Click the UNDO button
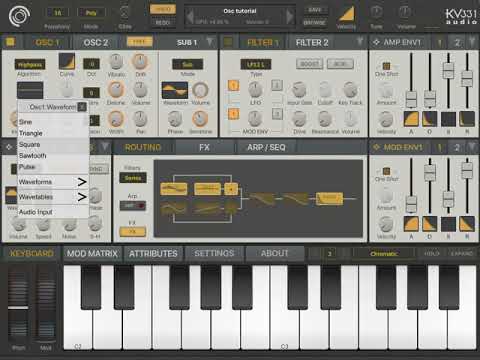Screen dimensions: 480x360 click(163, 9)
